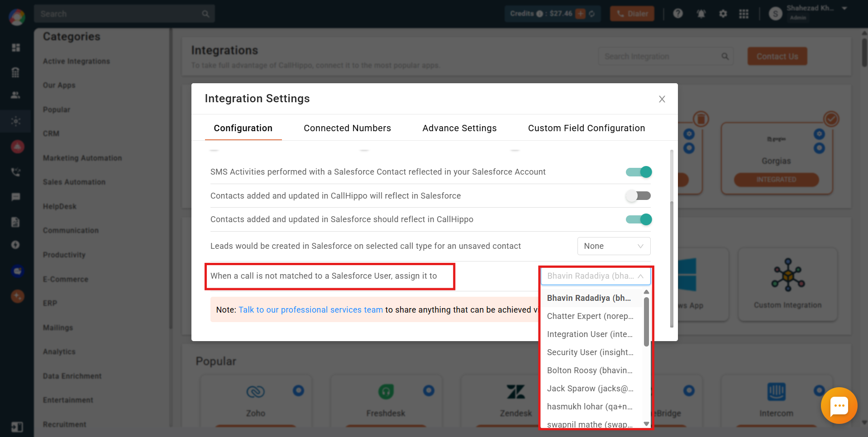The width and height of the screenshot is (868, 437).
Task: Select the HelpDesk category
Action: [60, 206]
